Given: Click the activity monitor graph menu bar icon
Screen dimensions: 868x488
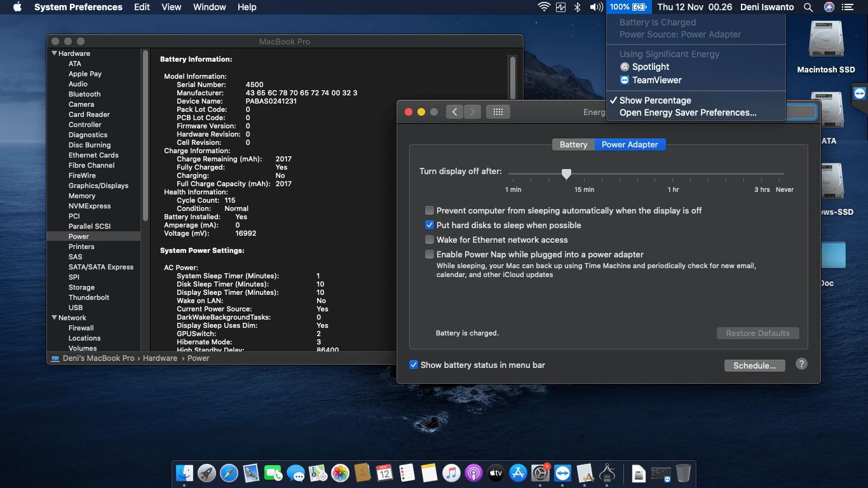Looking at the screenshot, I should [561, 7].
